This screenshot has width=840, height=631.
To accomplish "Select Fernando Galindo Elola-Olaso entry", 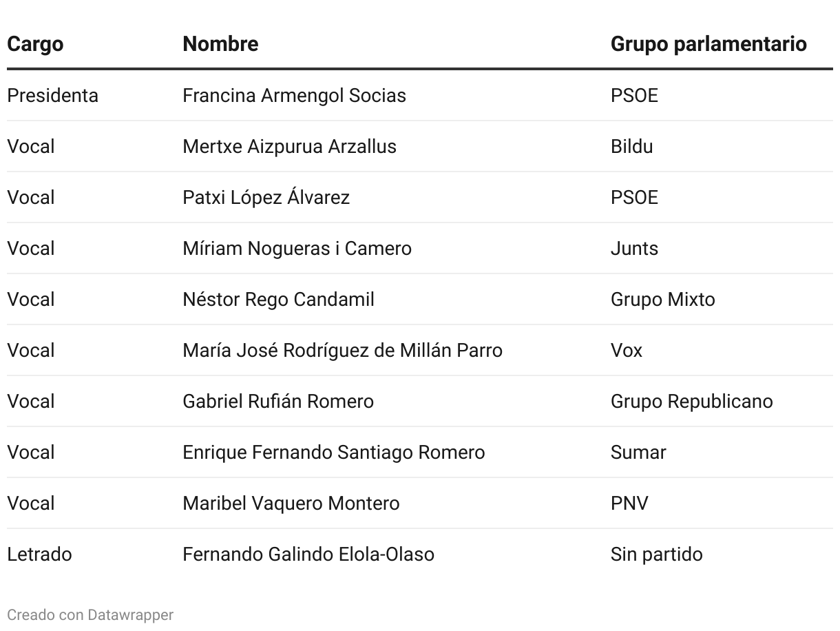I will pyautogui.click(x=308, y=554).
